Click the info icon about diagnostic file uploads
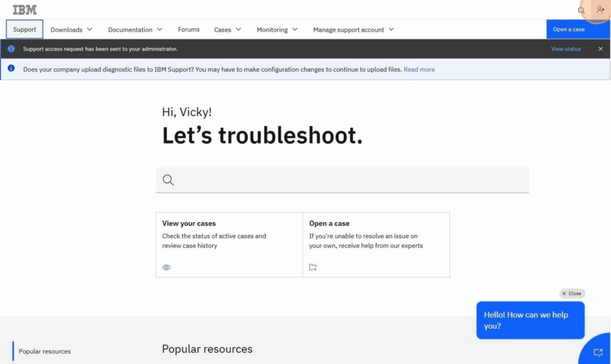Screen dimensions: 611x364 (x=11, y=69)
